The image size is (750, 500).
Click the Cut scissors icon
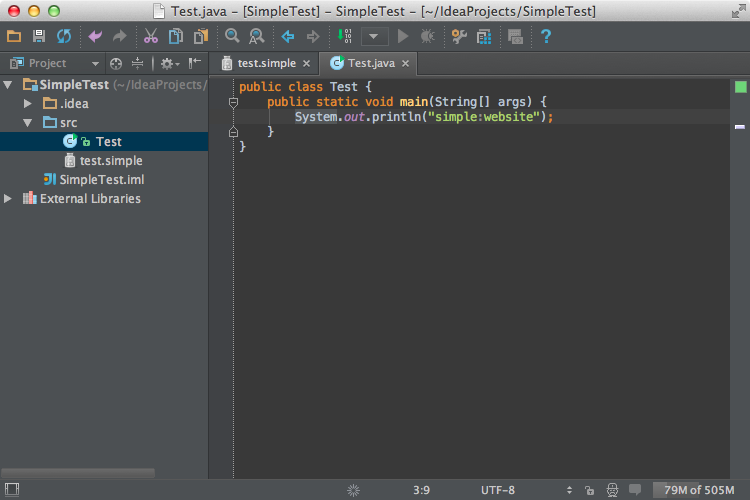point(150,37)
